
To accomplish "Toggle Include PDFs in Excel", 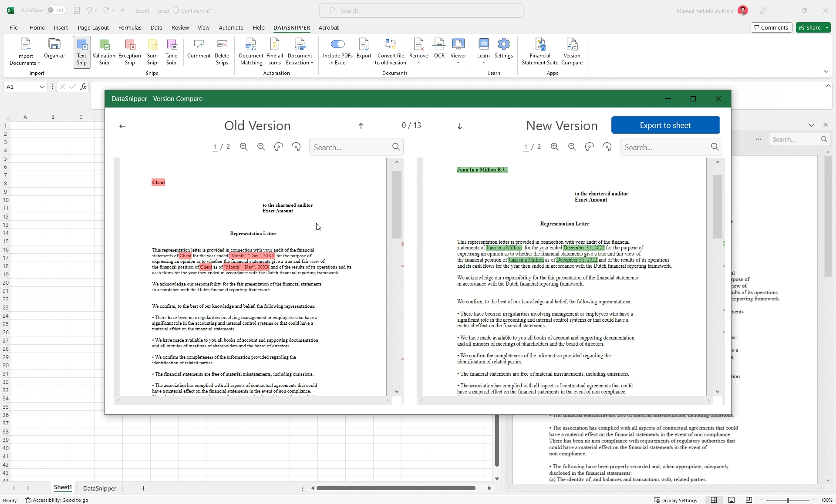I will click(338, 44).
